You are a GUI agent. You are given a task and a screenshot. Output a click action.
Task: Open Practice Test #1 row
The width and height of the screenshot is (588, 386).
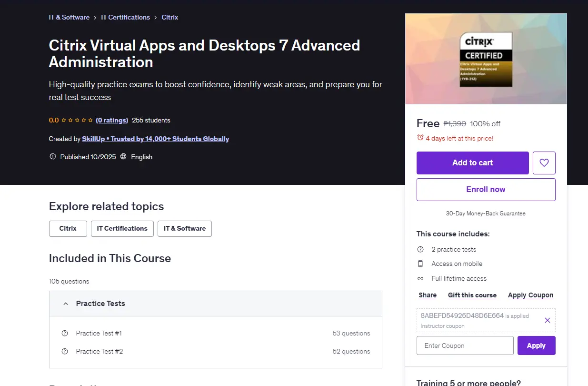click(x=216, y=333)
